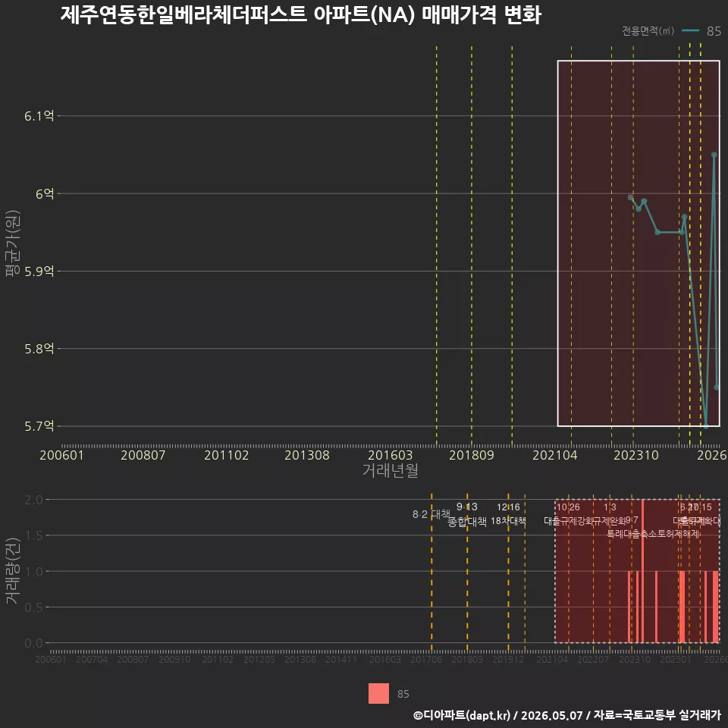The width and height of the screenshot is (728, 728).
Task: Click the pink 85 legend swatch under the volume chart
Action: [x=378, y=693]
